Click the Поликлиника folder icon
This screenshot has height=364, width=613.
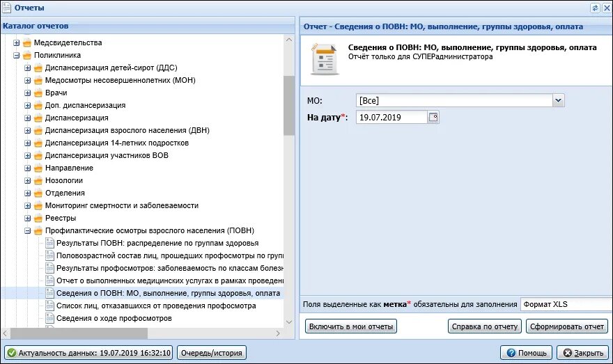[x=27, y=55]
